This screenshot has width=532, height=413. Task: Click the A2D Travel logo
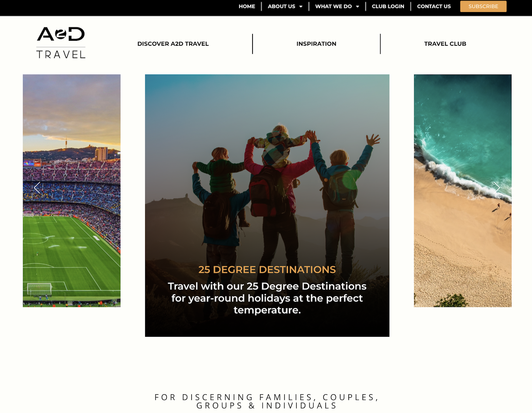(61, 43)
